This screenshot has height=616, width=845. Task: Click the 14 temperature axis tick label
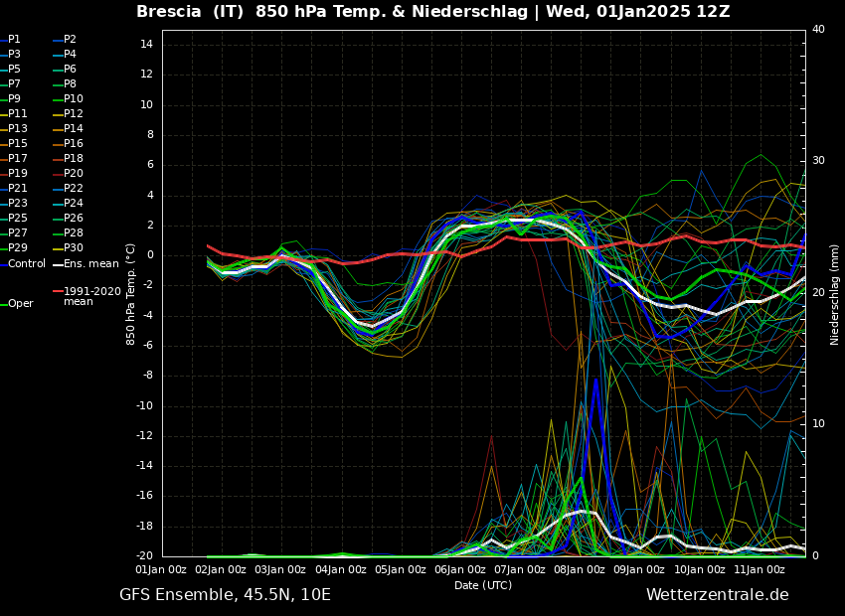146,44
